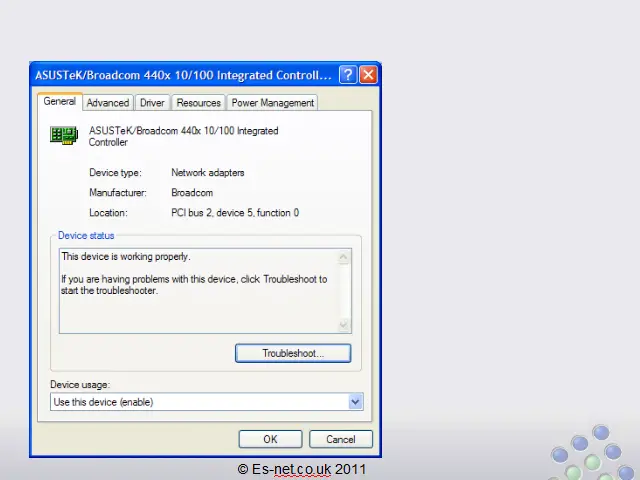Click the troubleshooter instructions text
Screen dimensions: 640x480
[x=194, y=285]
